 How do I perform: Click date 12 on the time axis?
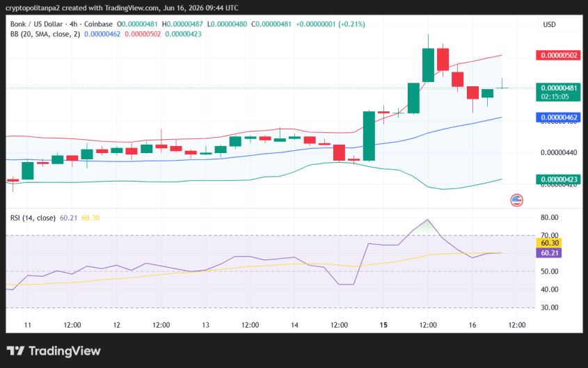click(x=117, y=325)
